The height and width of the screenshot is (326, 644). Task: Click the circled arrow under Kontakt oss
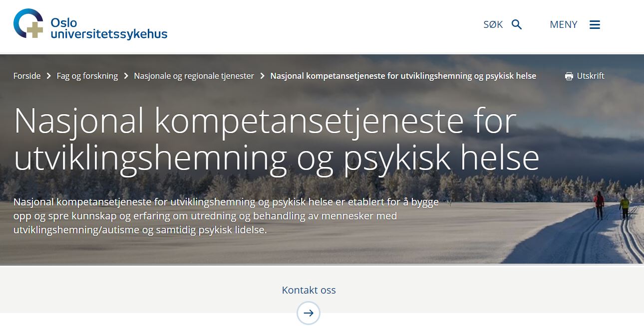[309, 313]
